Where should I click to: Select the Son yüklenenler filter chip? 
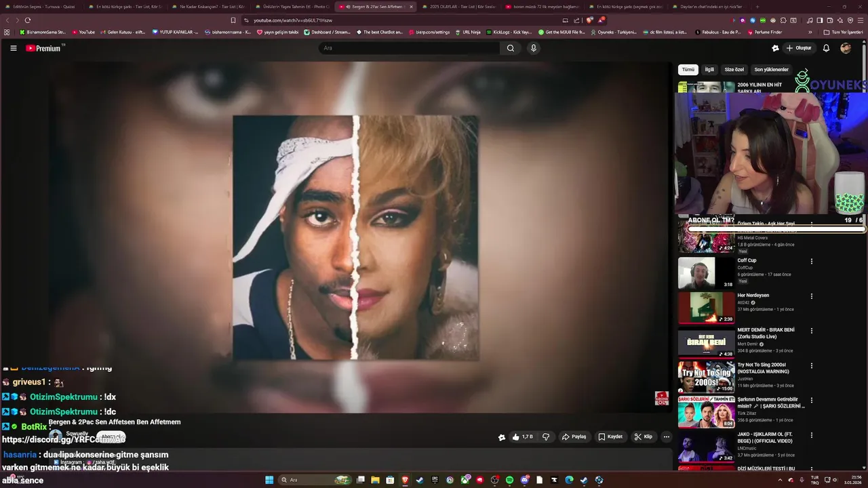coord(772,70)
